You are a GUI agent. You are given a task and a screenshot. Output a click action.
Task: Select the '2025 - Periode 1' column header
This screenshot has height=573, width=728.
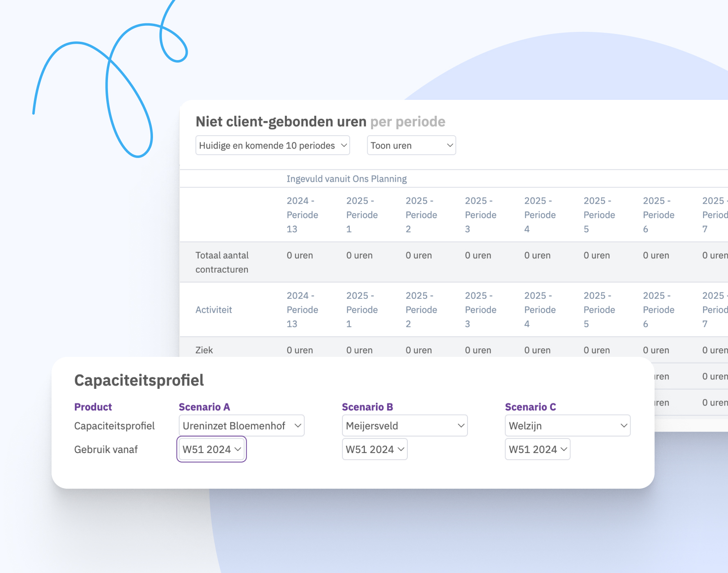click(362, 215)
